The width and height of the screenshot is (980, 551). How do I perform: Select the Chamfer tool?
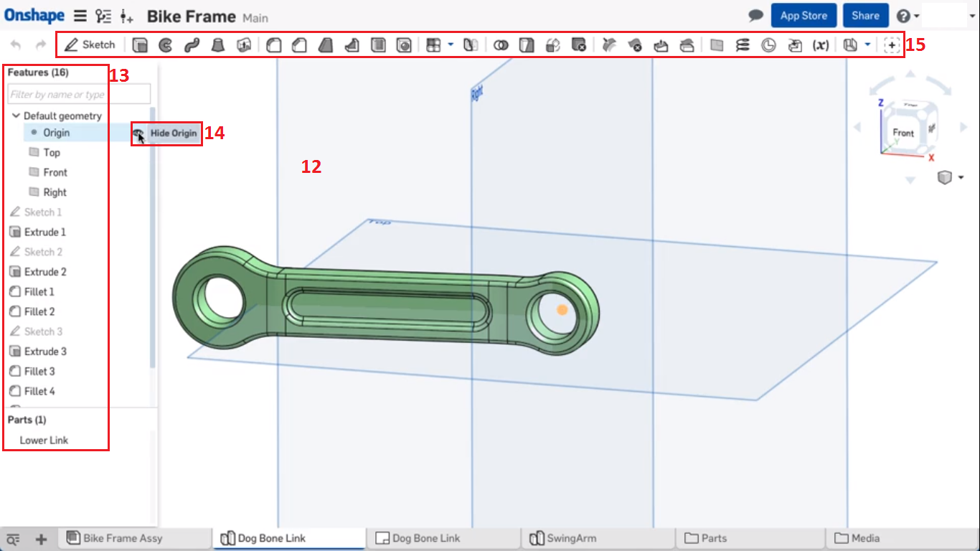(299, 45)
